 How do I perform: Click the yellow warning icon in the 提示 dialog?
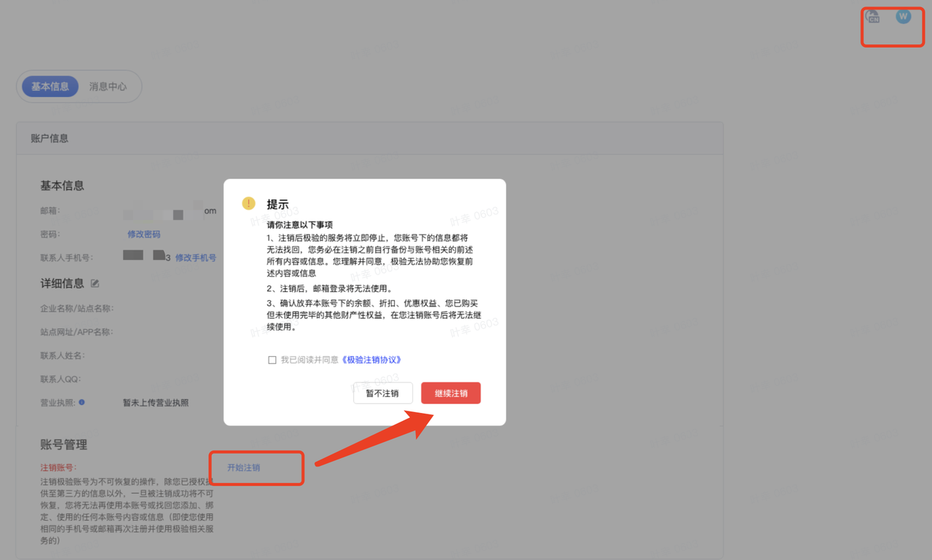248,204
